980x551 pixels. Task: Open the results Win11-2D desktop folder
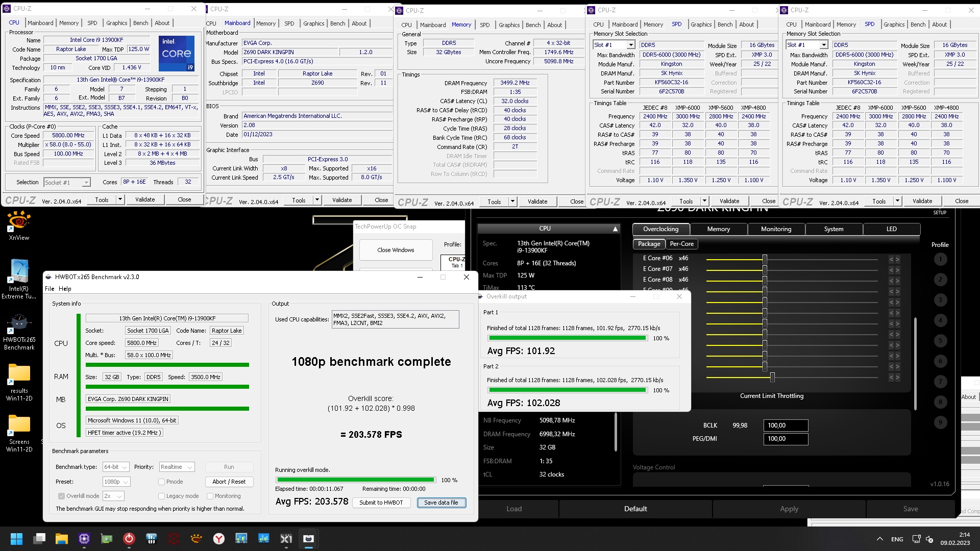pos(19,382)
